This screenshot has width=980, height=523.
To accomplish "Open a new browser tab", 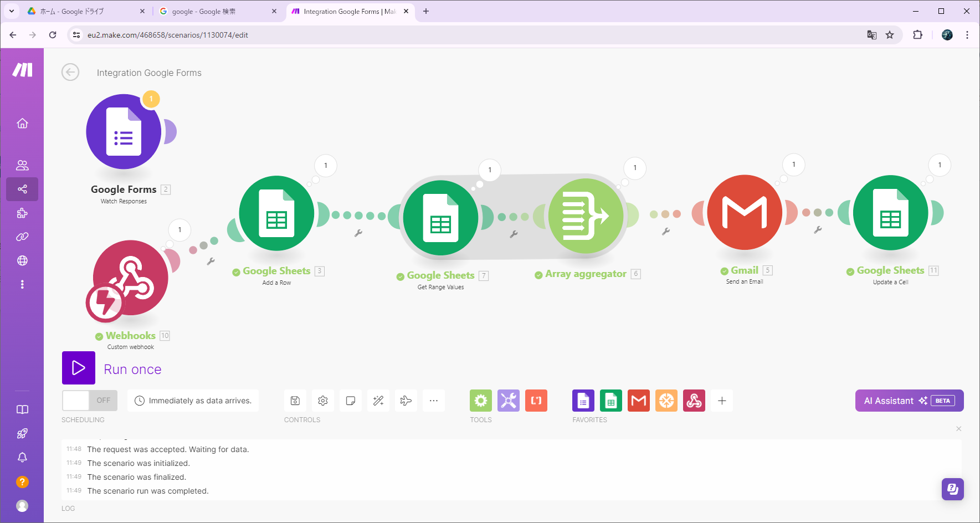I will (426, 11).
